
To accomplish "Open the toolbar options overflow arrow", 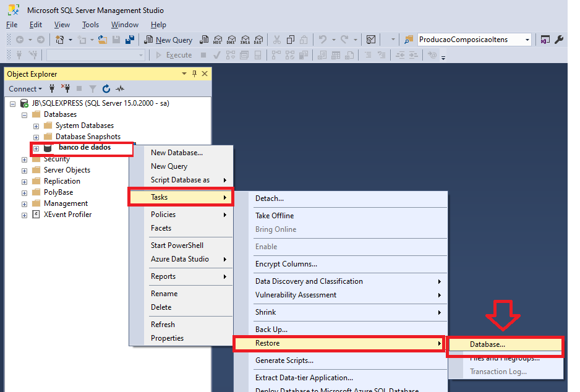I will [x=443, y=58].
